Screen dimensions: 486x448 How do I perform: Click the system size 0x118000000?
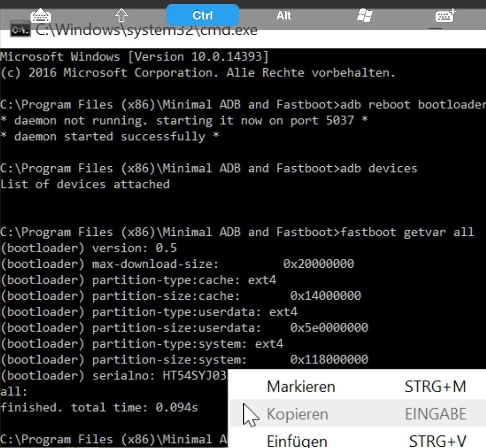click(x=329, y=360)
